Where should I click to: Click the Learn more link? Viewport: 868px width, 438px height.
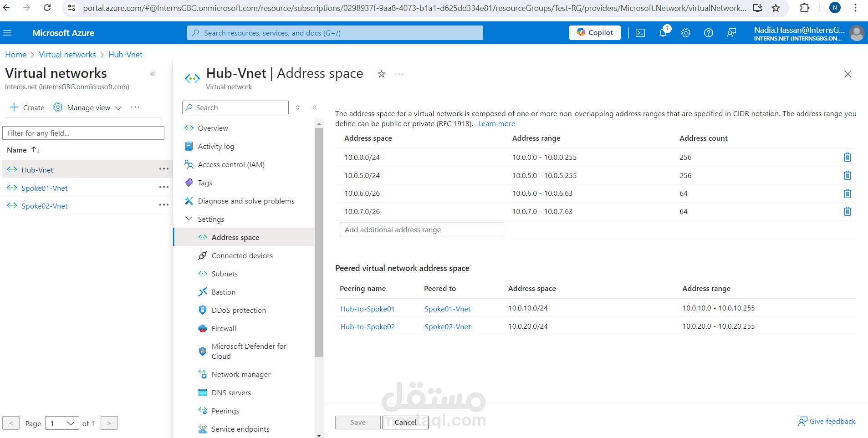[496, 124]
